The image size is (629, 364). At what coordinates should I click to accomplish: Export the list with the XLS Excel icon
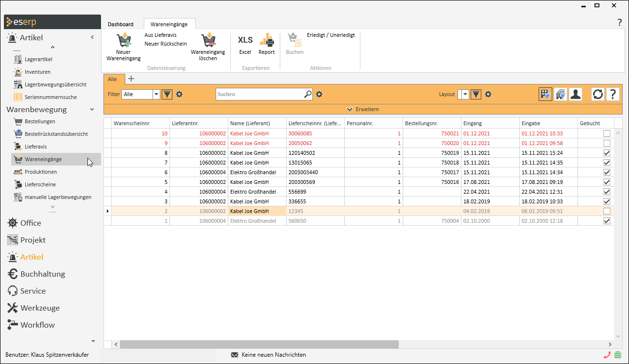coord(245,40)
